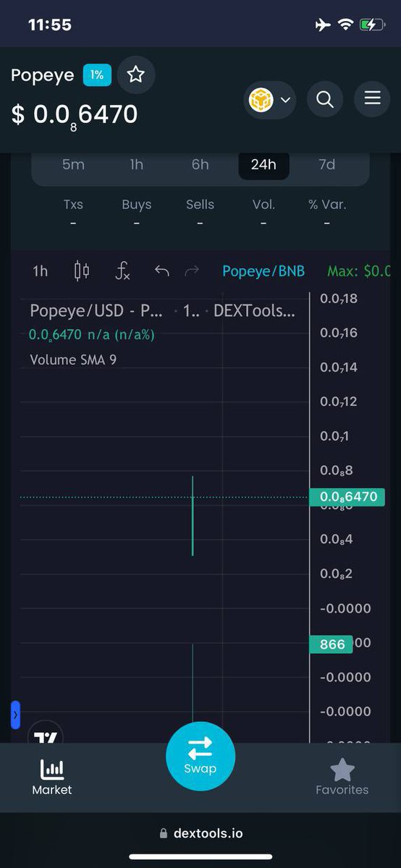Undo last chart action
Viewport: 401px width, 868px height.
162,271
